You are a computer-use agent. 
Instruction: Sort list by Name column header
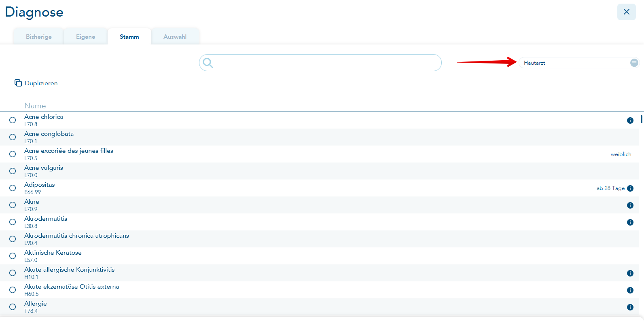point(35,106)
